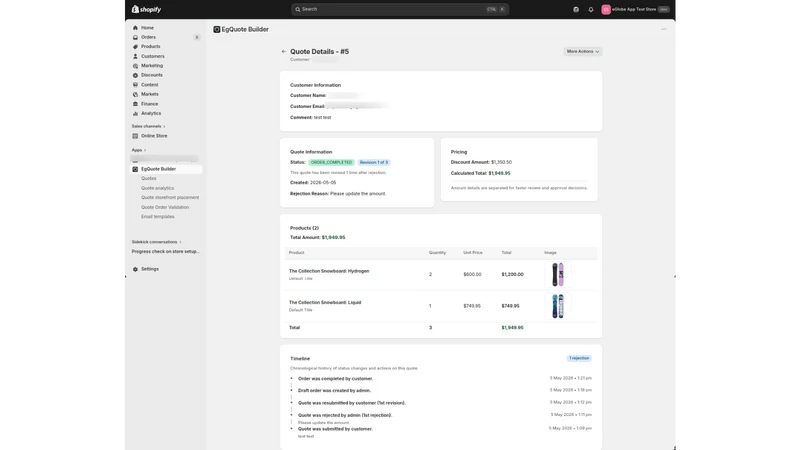Open the notifications bell icon

[591, 9]
